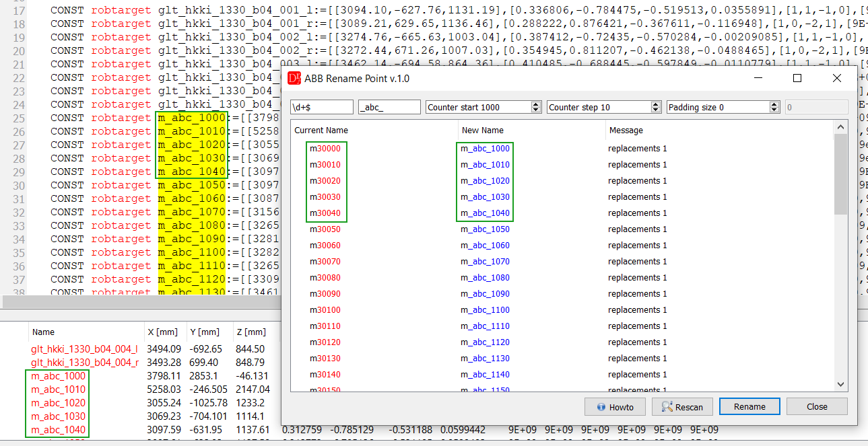Select m_abc_1000 row in points table

click(x=59, y=376)
